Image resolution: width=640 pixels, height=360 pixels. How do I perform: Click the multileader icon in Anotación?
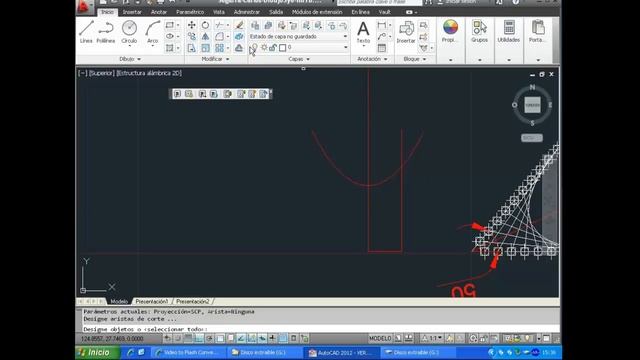(x=382, y=36)
